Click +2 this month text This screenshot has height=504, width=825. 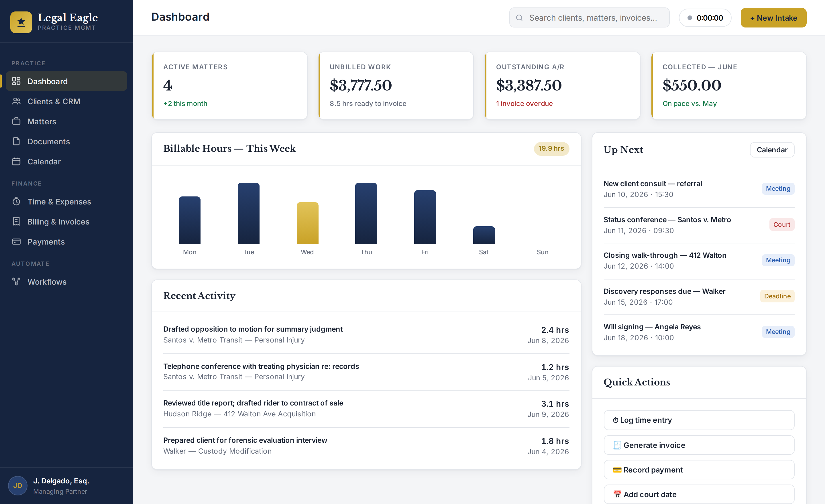click(x=185, y=104)
